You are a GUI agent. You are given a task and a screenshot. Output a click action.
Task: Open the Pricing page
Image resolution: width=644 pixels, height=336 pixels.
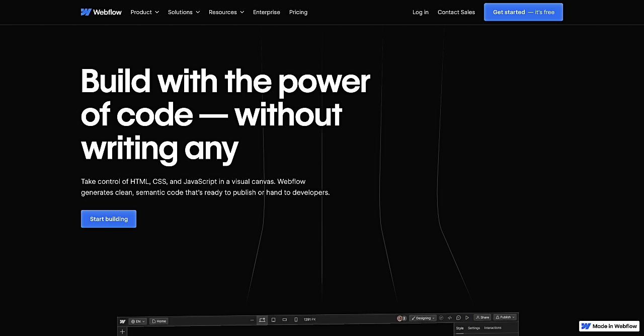298,12
